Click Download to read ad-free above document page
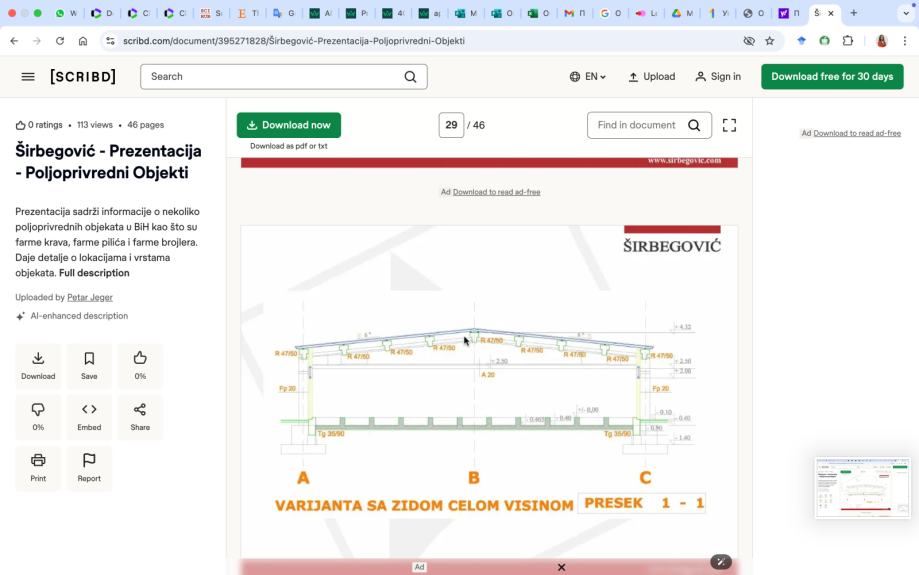 click(x=496, y=192)
